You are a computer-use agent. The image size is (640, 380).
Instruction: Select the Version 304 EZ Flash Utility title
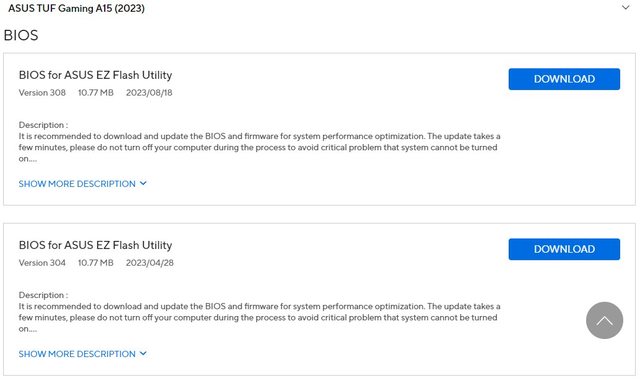(x=96, y=245)
